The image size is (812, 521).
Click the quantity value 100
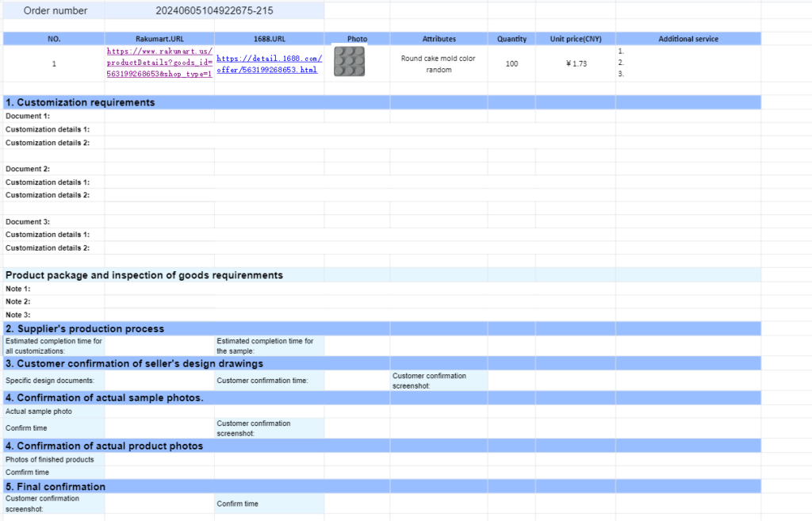pos(511,63)
